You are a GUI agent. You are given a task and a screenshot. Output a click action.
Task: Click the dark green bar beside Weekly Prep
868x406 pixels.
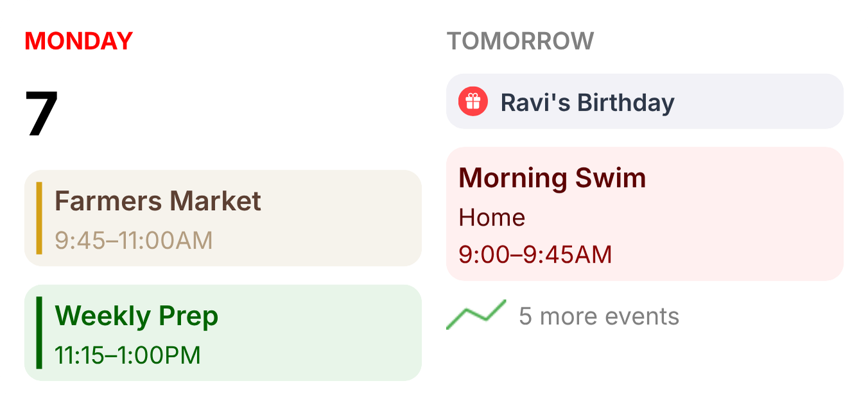[x=39, y=332]
